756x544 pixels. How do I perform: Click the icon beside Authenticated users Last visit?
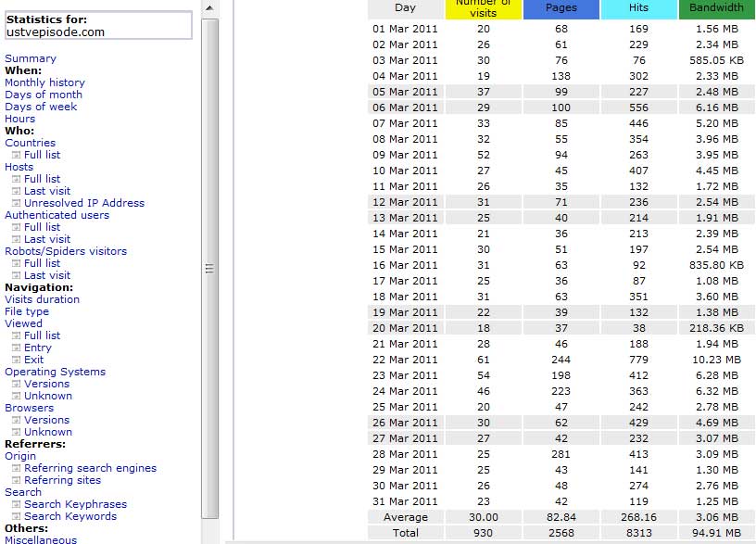coord(17,239)
